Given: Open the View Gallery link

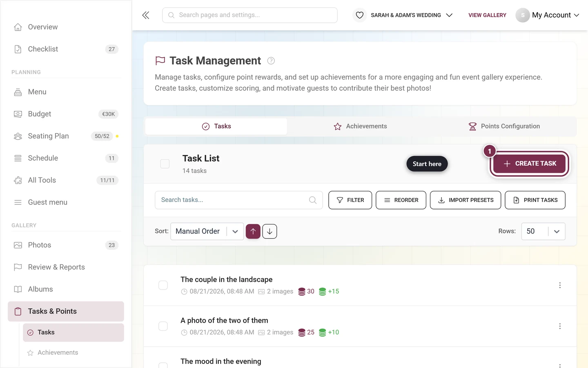Looking at the screenshot, I should tap(487, 15).
